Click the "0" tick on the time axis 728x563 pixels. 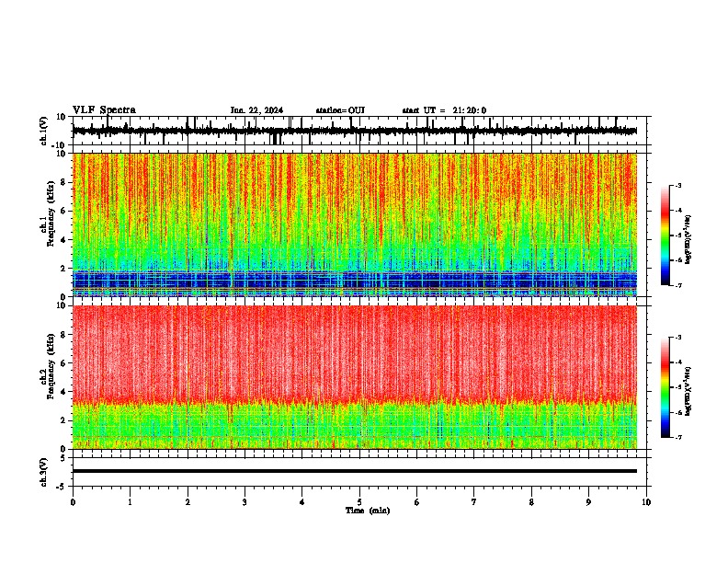(x=73, y=502)
